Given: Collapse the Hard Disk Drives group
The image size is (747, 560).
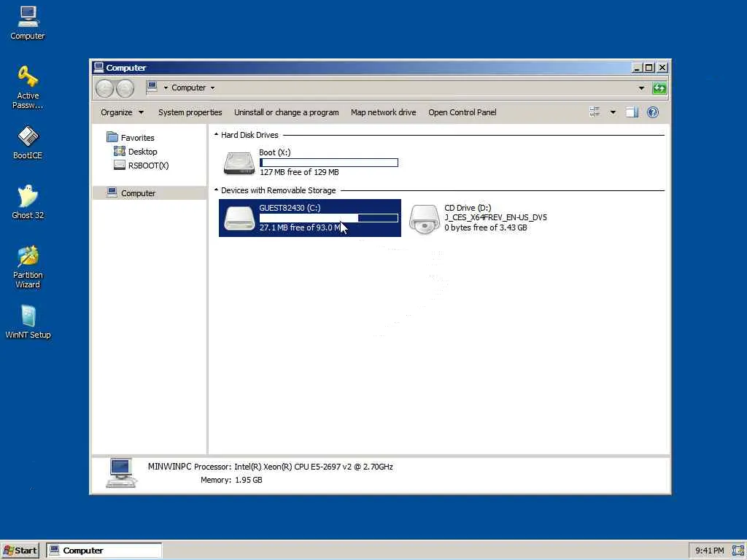Looking at the screenshot, I should 216,135.
